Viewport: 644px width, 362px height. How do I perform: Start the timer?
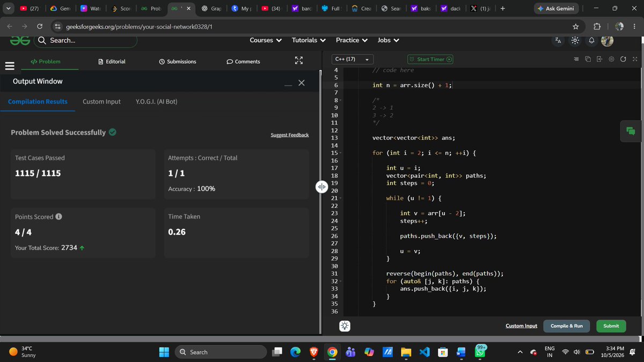pyautogui.click(x=430, y=59)
